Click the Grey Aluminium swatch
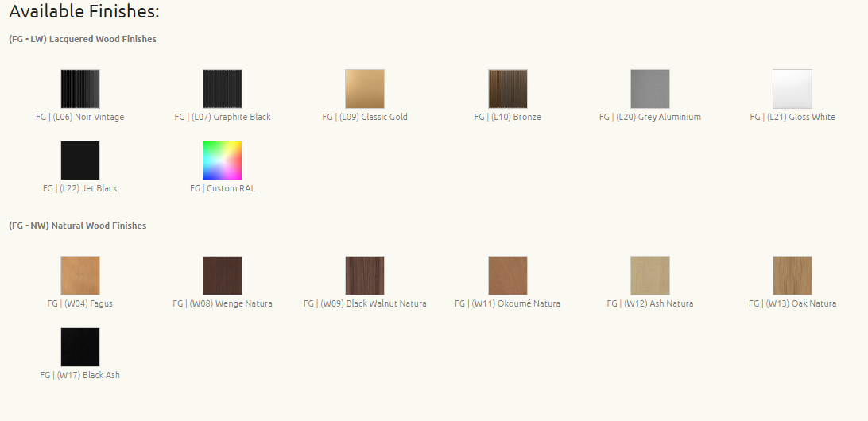This screenshot has width=868, height=421. point(650,89)
